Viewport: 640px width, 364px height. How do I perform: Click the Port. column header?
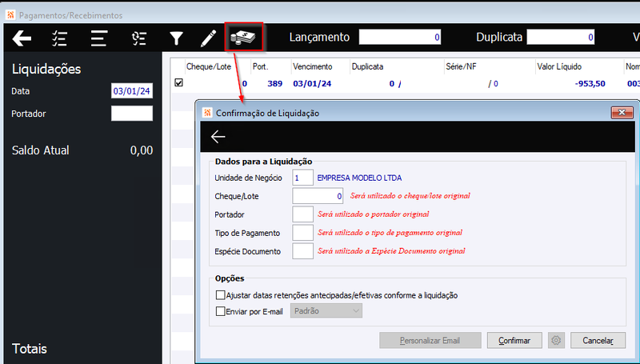click(x=261, y=66)
